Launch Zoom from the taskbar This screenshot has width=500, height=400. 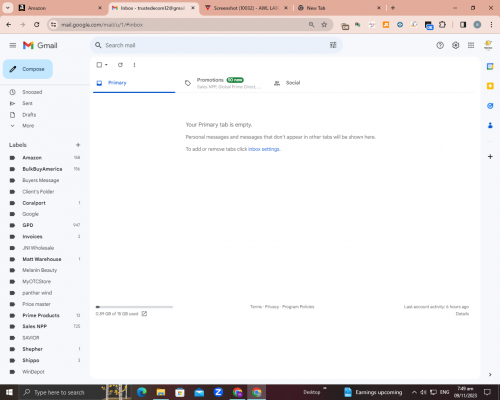(218, 392)
